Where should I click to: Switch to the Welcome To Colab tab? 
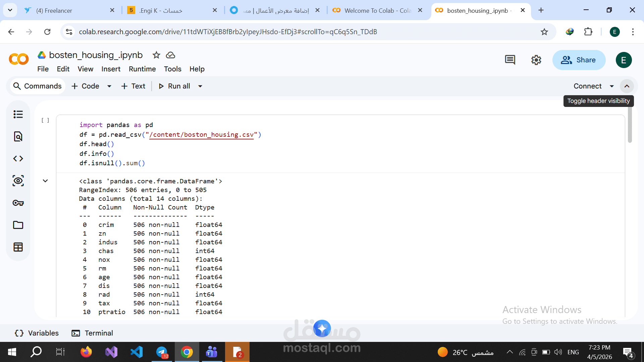point(372,10)
